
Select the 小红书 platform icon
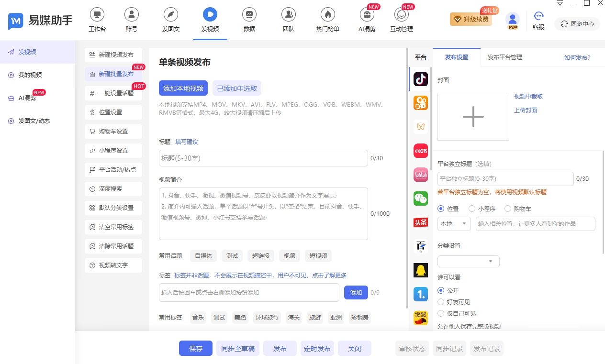point(420,151)
